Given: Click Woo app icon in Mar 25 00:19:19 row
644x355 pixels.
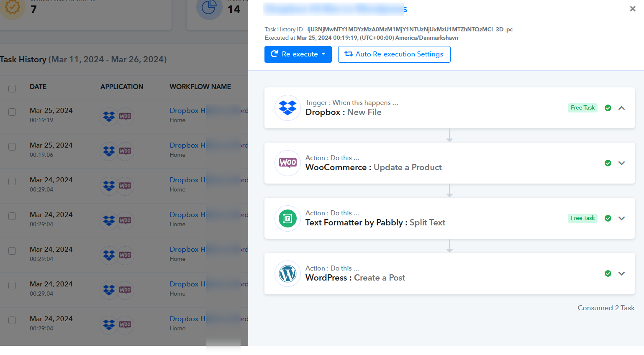Looking at the screenshot, I should click(125, 116).
